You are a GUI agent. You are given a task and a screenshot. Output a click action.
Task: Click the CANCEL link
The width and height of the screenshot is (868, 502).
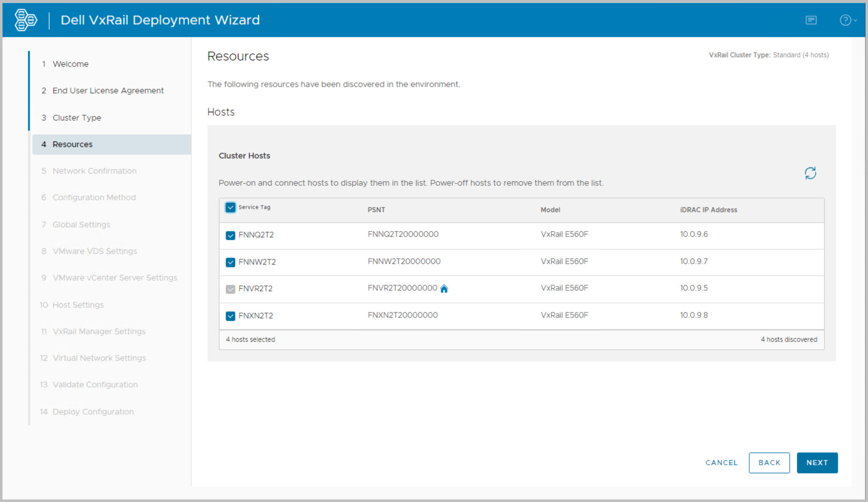(721, 463)
